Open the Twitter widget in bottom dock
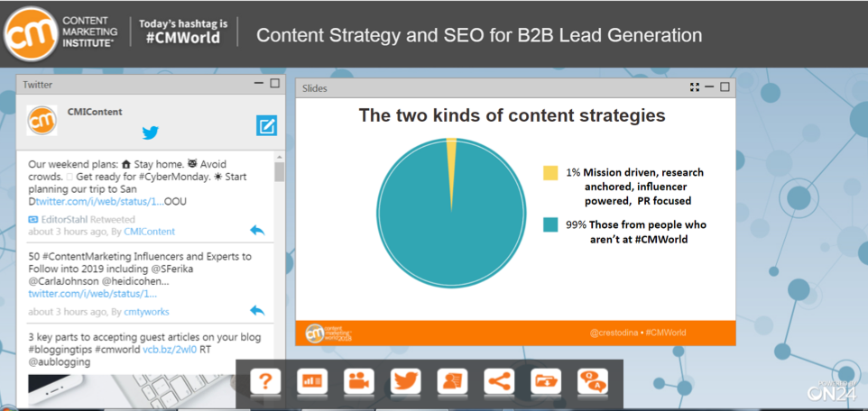This screenshot has height=411, width=868. pos(406,381)
